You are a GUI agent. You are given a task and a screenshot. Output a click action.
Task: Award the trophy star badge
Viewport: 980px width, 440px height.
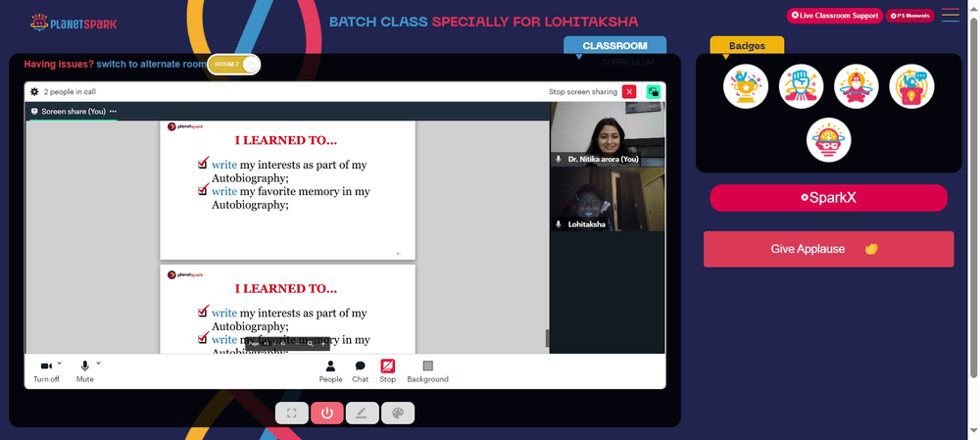746,86
